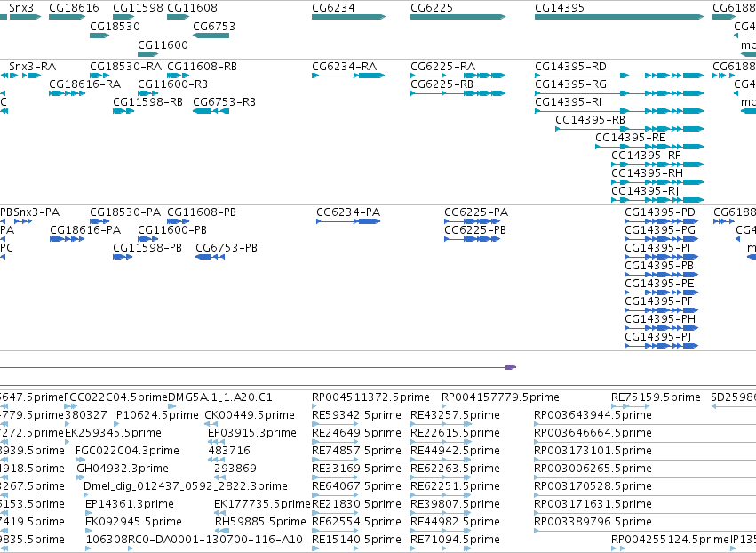756x553 pixels.
Task: Click the CG6225 gene label
Action: click(432, 8)
